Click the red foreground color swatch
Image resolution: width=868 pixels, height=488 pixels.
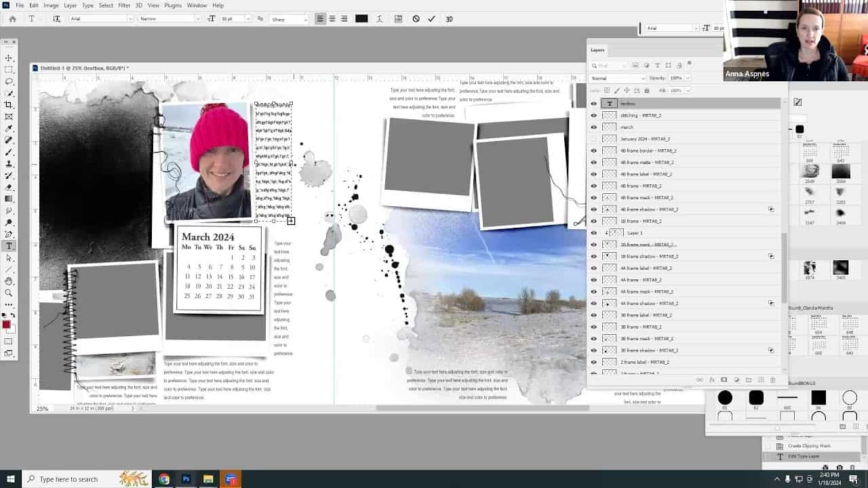click(6, 325)
